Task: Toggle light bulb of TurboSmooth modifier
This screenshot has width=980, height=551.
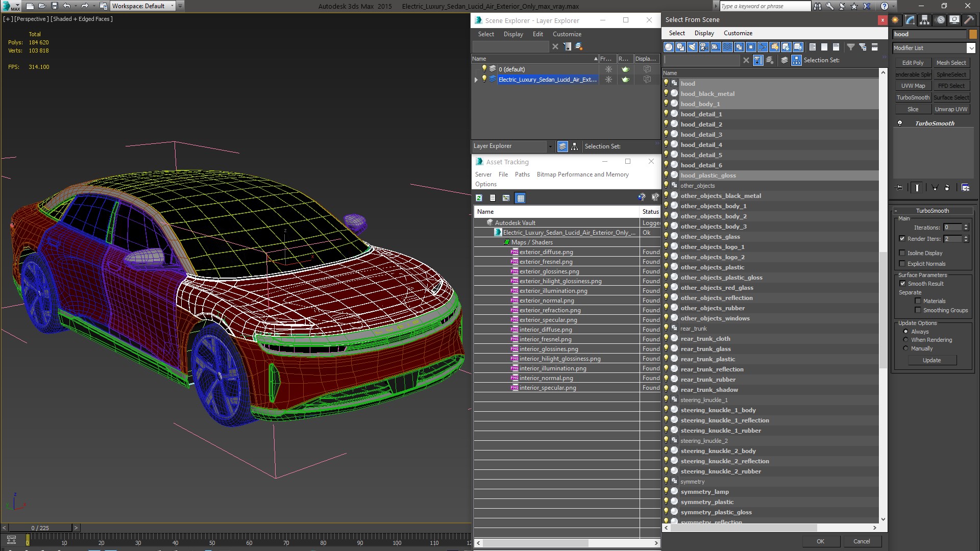Action: coord(900,123)
